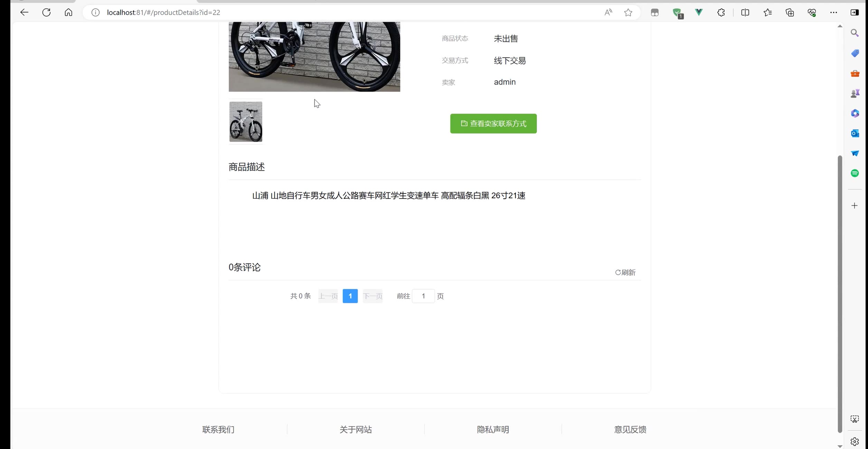Open the green shield extension with badge

click(677, 13)
